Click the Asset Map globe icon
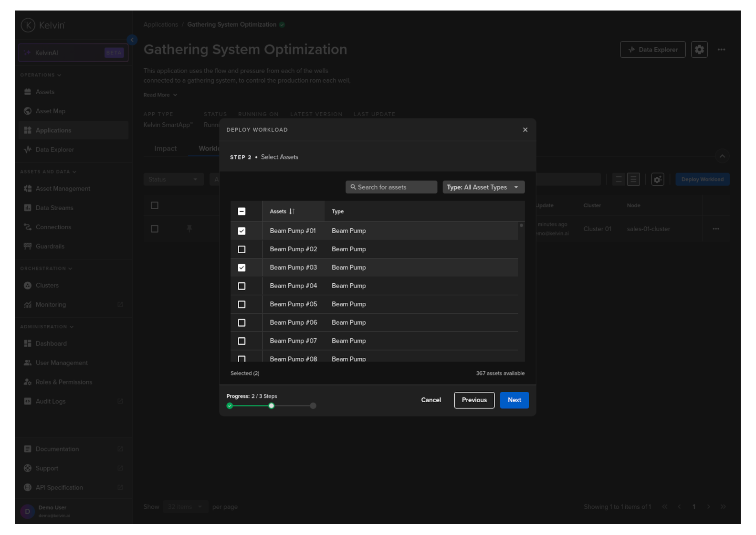This screenshot has width=756, height=535. pyautogui.click(x=28, y=111)
